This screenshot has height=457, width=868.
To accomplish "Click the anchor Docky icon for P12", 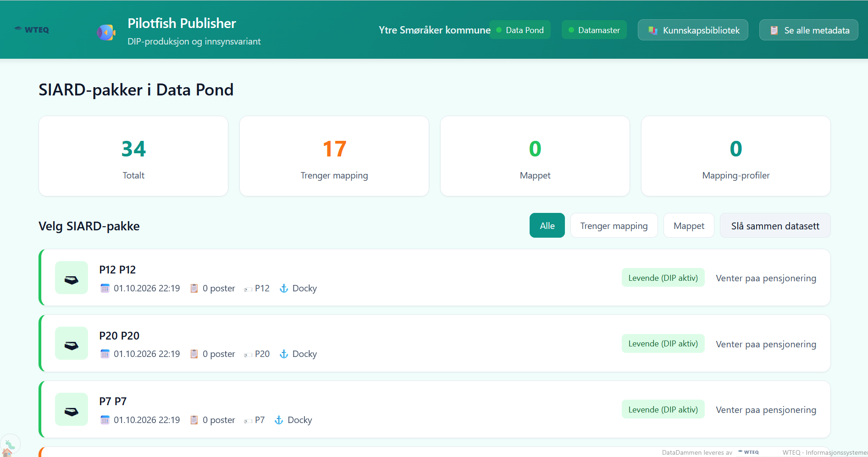I will (x=284, y=288).
